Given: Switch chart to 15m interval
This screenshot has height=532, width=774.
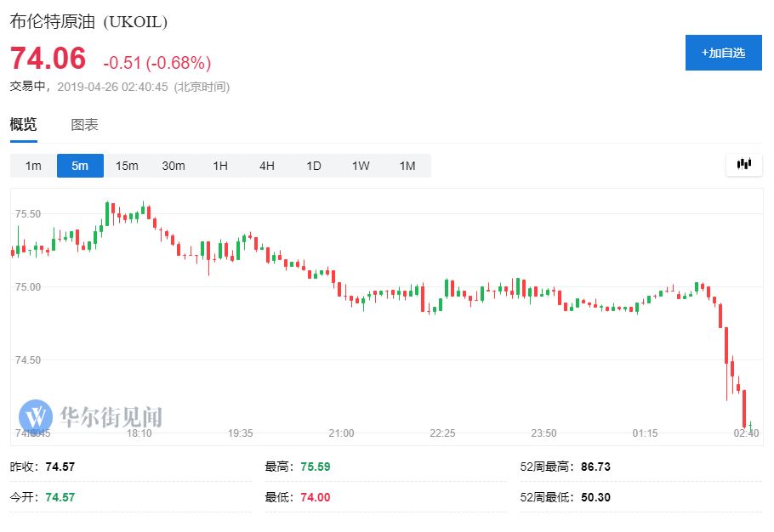Looking at the screenshot, I should click(x=127, y=166).
